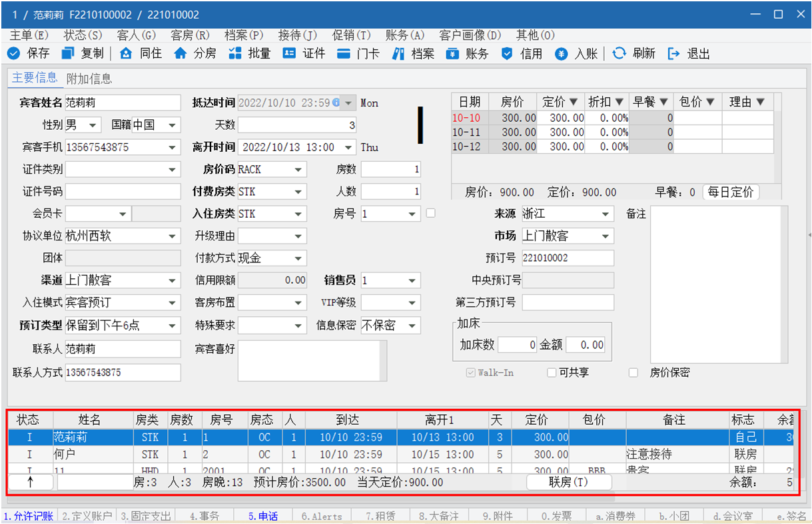Open the 主单(E) menu

point(30,35)
